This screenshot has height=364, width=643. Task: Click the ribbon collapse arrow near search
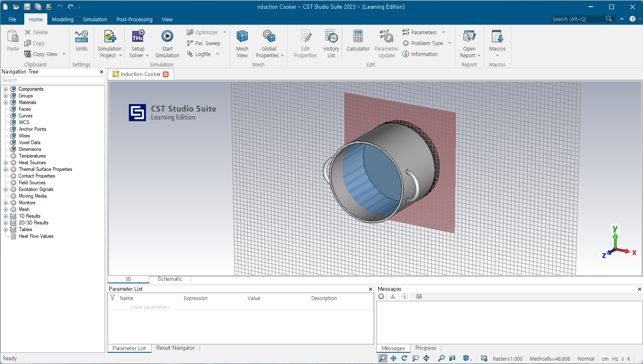(x=622, y=19)
